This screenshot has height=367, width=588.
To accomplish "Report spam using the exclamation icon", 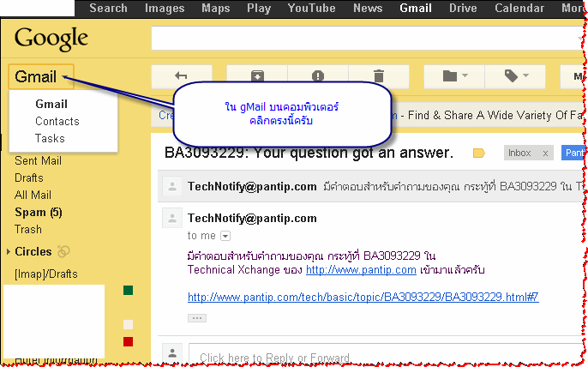I will pyautogui.click(x=318, y=75).
